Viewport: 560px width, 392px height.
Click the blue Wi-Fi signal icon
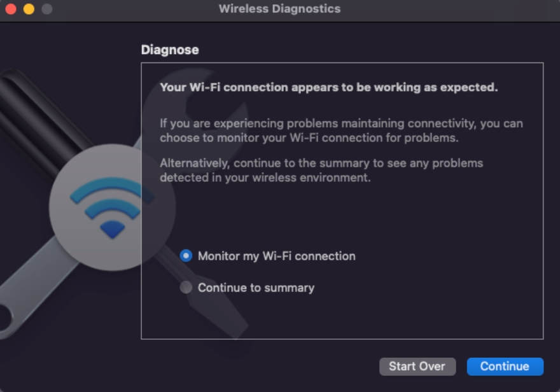point(112,208)
